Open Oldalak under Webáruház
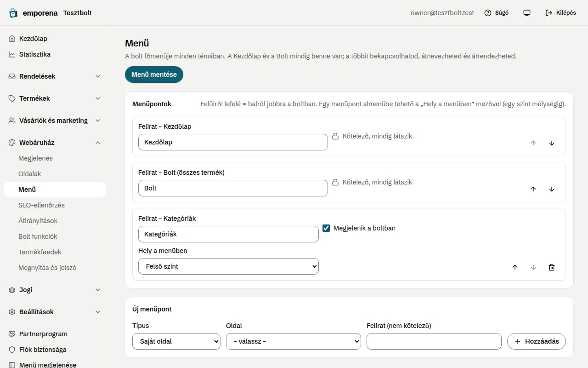This screenshot has height=368, width=588. click(55, 174)
